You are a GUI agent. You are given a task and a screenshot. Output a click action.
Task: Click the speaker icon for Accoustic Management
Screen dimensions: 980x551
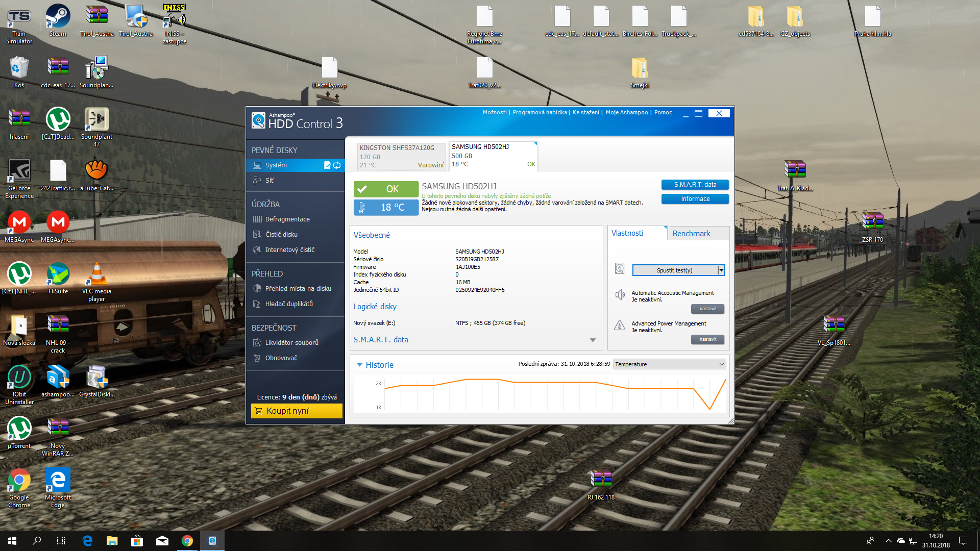point(620,295)
